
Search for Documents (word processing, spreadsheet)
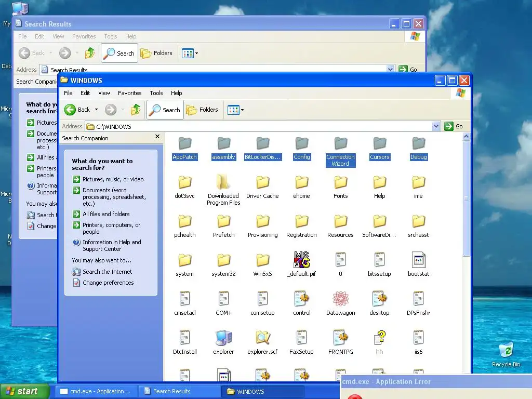click(109, 197)
